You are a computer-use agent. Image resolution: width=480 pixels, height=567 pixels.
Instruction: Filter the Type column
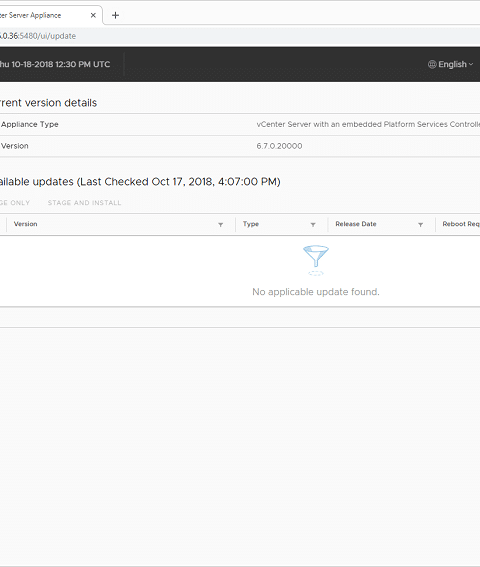[x=313, y=225]
